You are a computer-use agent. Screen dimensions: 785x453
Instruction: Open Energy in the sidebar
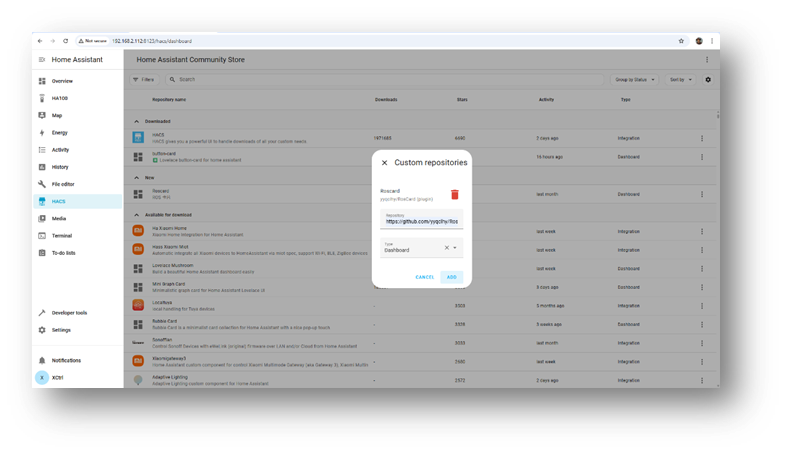pyautogui.click(x=60, y=132)
